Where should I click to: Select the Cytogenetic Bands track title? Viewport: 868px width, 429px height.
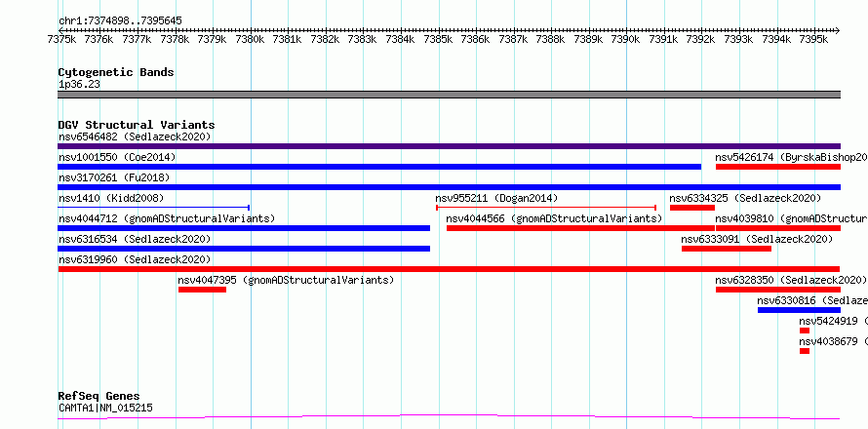pyautogui.click(x=116, y=72)
